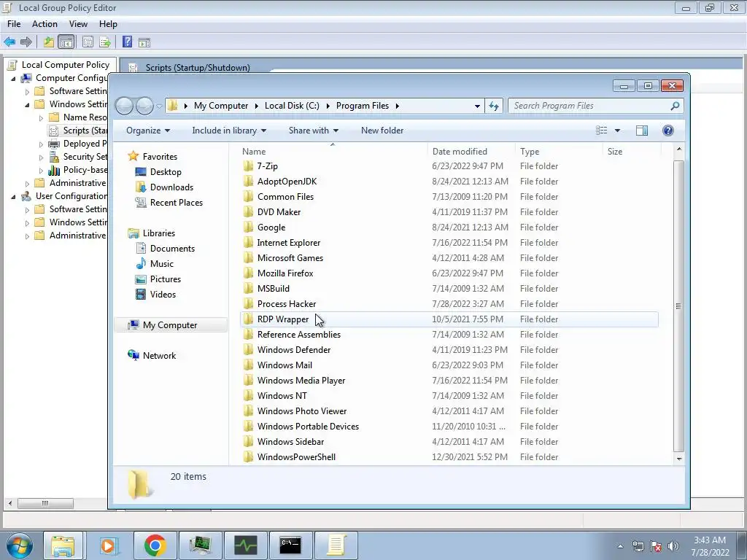Viewport: 747px width, 560px height.
Task: Click Explorer vertical scrollbar thumb
Action: tap(679, 306)
